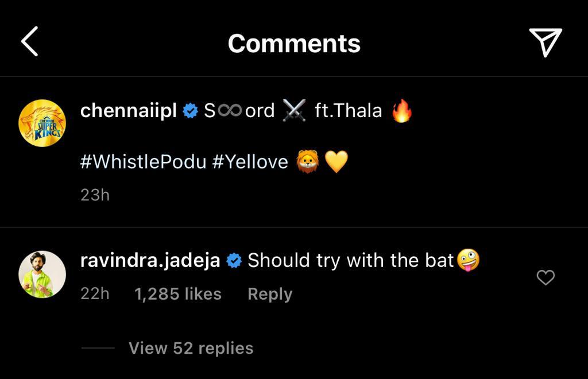
Task: Click the verified badge beside ravindra.jadeja
Action: click(x=234, y=261)
